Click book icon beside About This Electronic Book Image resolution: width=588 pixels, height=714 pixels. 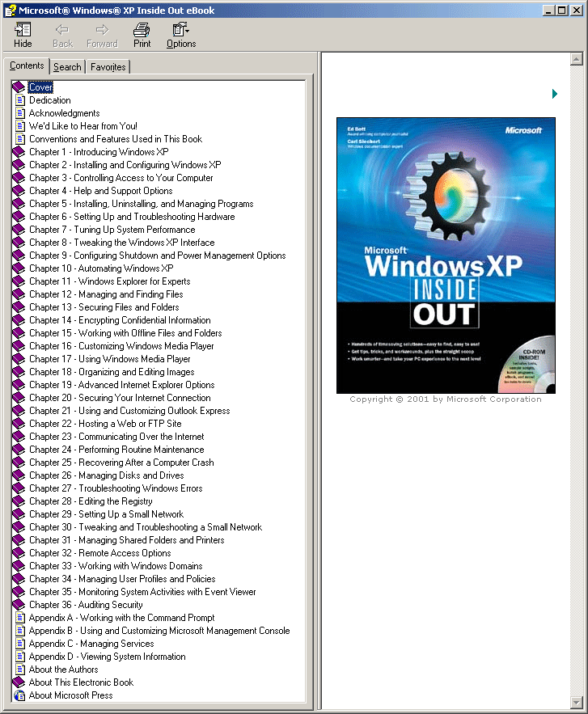pyautogui.click(x=19, y=682)
